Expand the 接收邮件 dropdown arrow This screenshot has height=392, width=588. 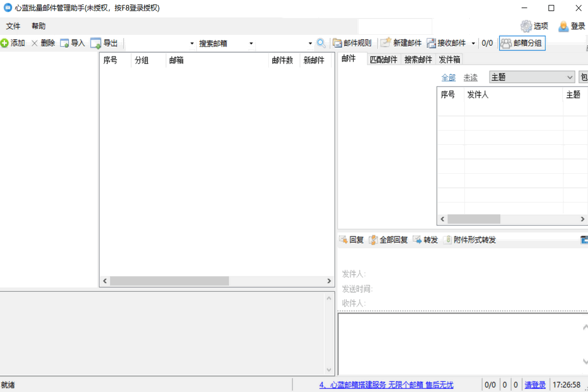point(473,43)
